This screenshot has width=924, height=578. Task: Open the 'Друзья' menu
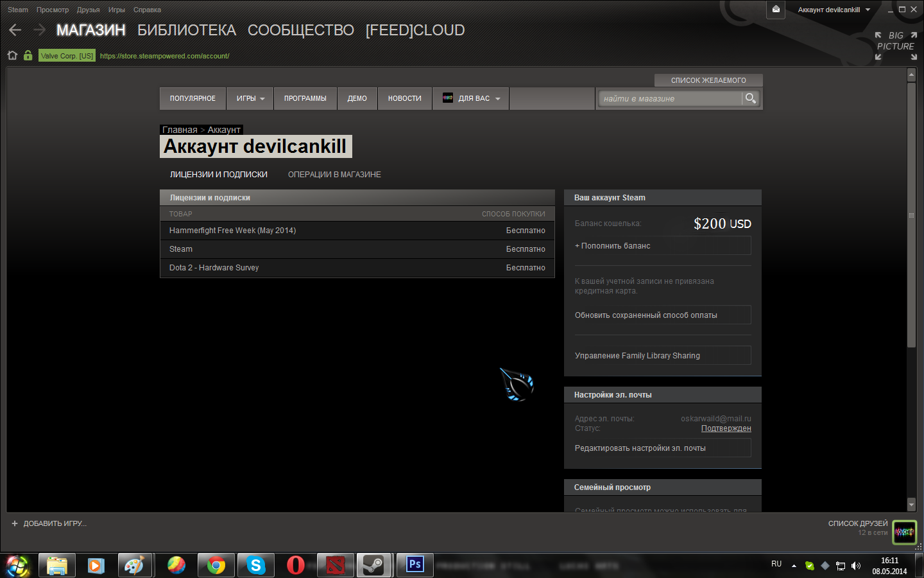point(89,10)
